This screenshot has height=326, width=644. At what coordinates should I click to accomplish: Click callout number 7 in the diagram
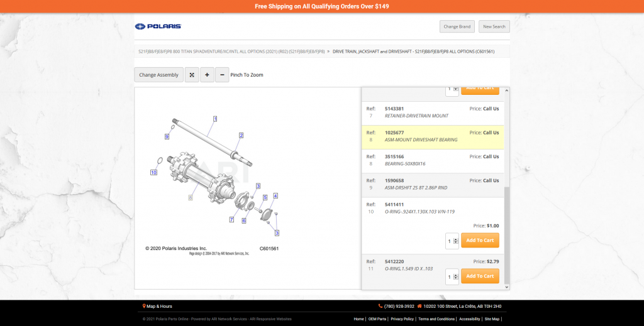231,220
